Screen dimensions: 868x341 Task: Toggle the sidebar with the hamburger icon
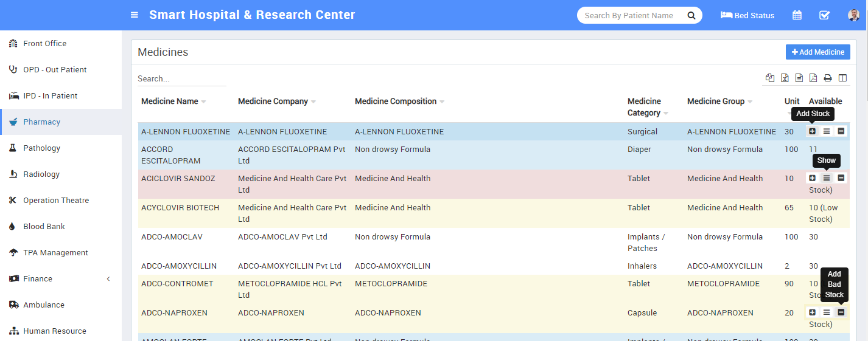(135, 15)
